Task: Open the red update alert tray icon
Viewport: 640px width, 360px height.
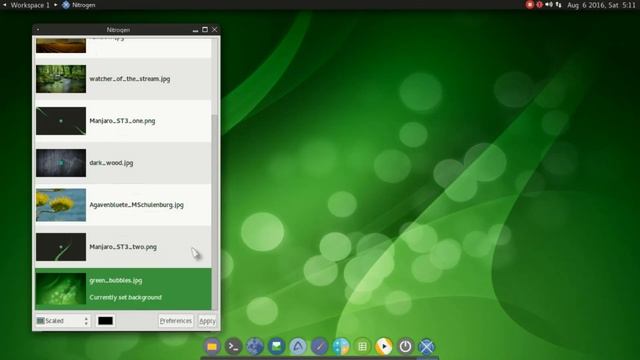Action: [539, 5]
